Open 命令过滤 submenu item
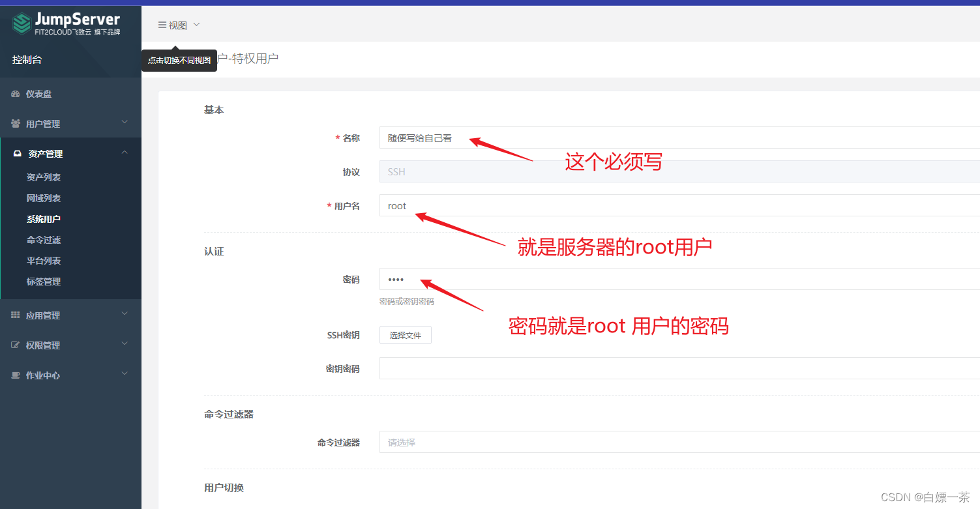 pyautogui.click(x=44, y=240)
